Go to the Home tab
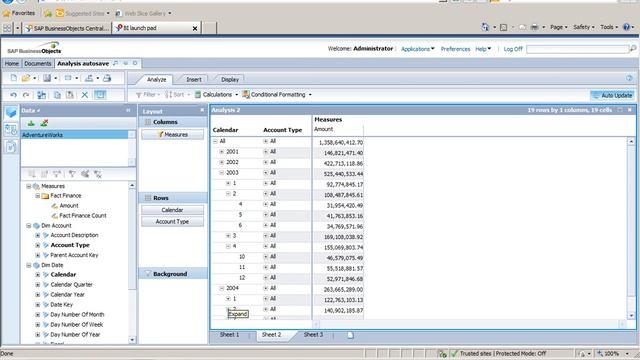This screenshot has height=360, width=640. (x=11, y=64)
